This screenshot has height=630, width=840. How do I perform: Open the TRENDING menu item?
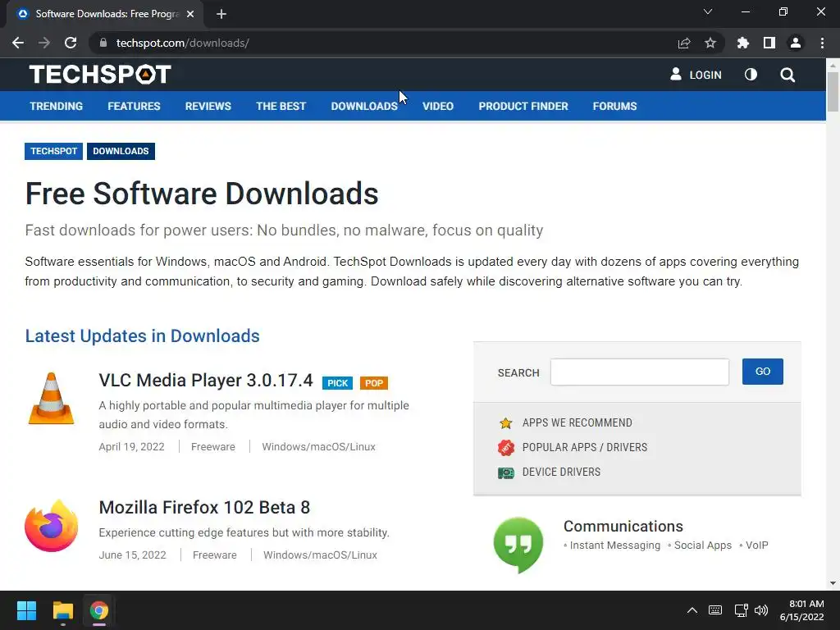57,106
